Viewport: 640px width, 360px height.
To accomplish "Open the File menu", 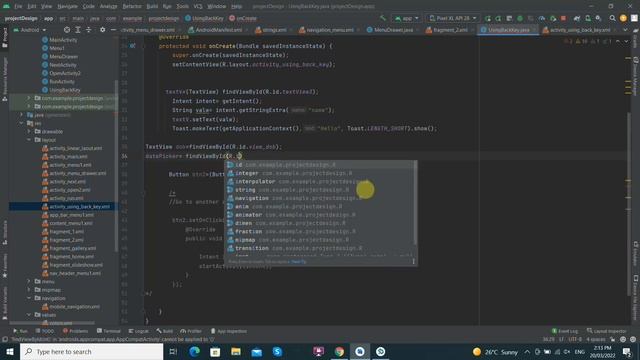I will (18, 6).
